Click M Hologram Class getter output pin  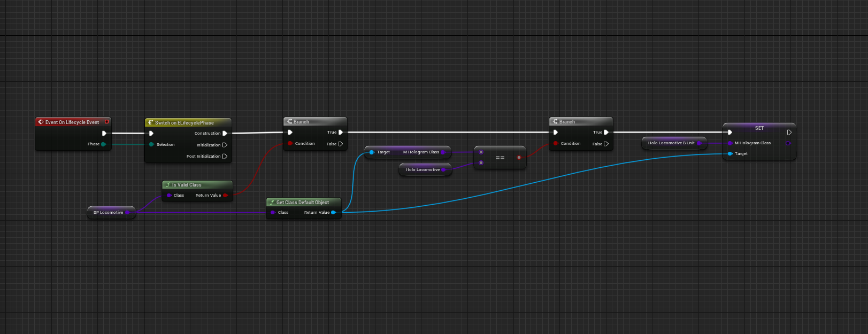pos(443,152)
